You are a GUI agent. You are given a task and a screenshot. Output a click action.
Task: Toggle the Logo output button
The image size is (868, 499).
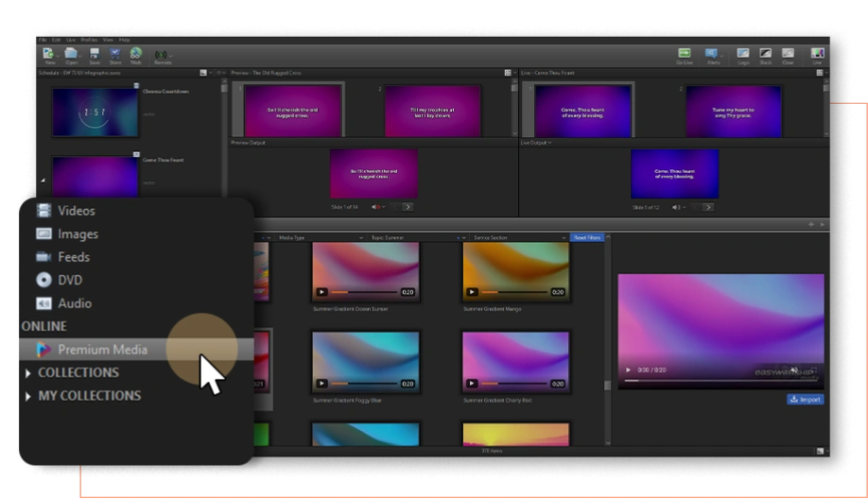743,55
